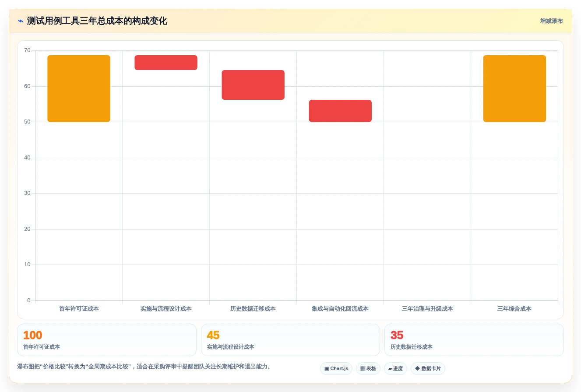Open the card showing value 45

(x=290, y=340)
